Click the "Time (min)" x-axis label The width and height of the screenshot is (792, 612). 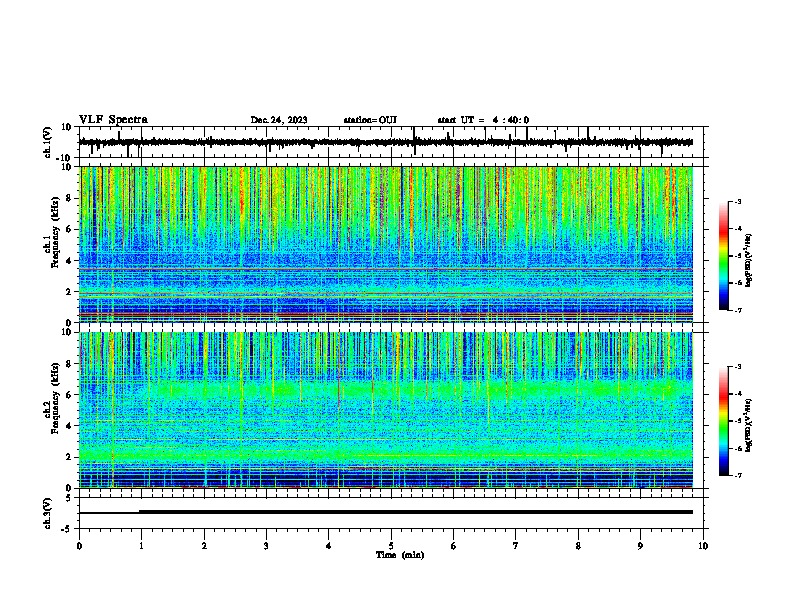tap(400, 555)
